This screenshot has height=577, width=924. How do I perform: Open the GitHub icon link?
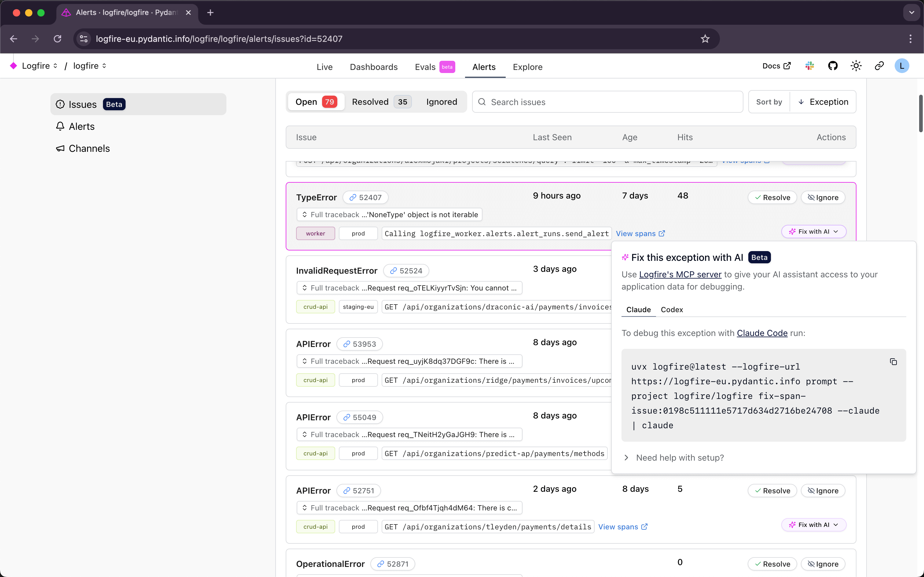click(833, 66)
